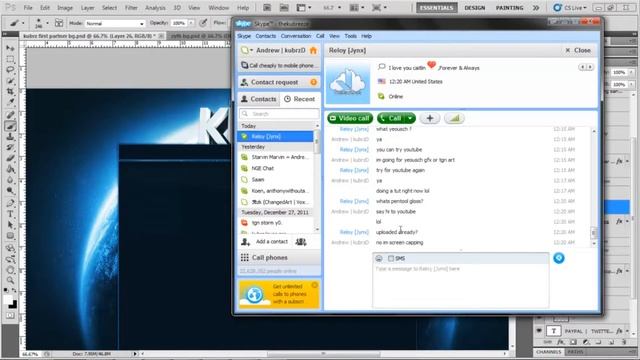
Task: Select the Crop tool
Action: tap(10, 91)
